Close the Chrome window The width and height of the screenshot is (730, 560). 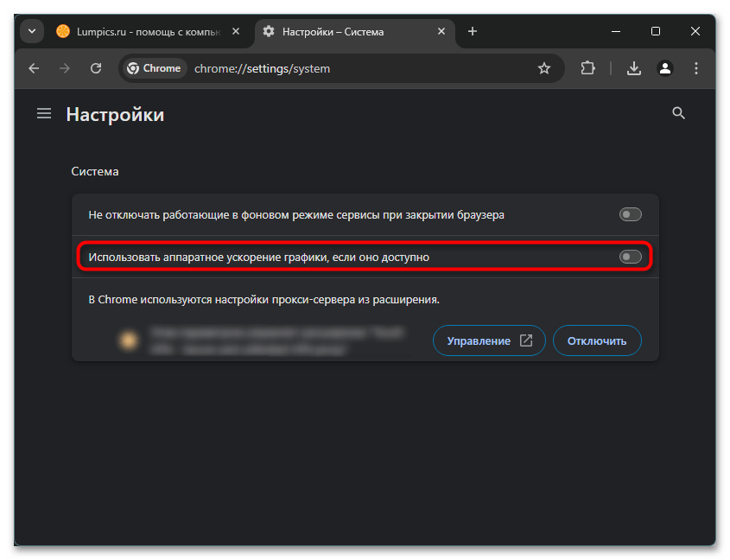pos(695,31)
